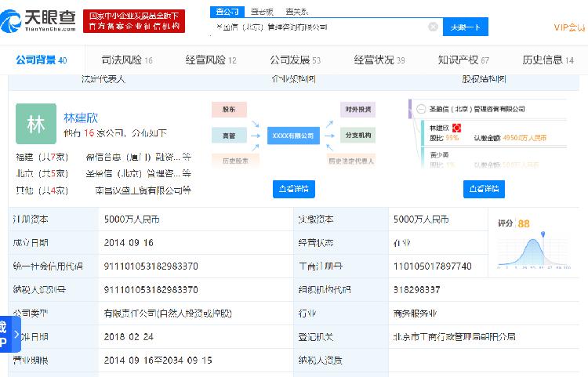
Task: Open the score distribution chart
Action: click(x=534, y=251)
